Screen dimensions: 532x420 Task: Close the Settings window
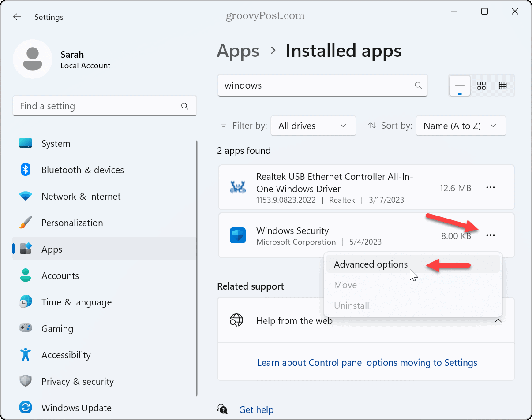point(515,12)
